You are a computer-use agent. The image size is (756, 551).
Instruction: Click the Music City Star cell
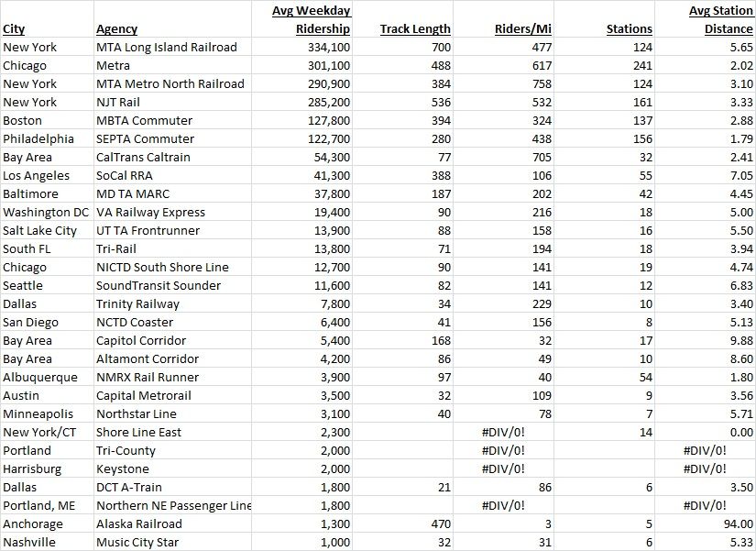(x=137, y=542)
